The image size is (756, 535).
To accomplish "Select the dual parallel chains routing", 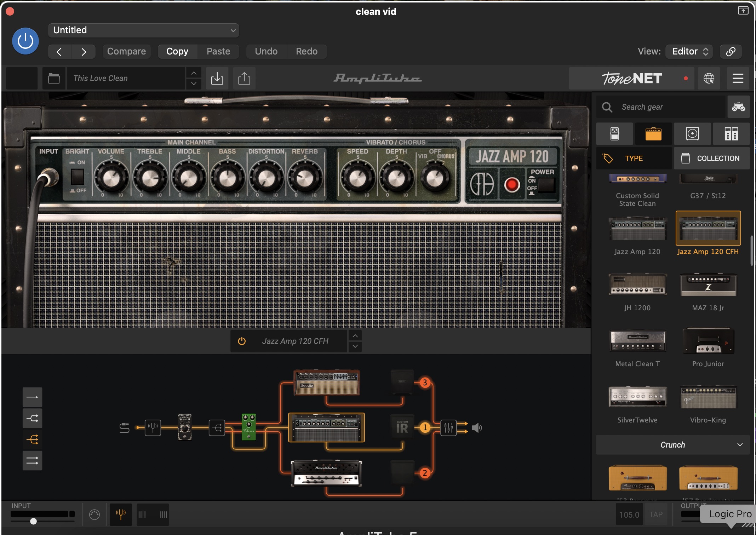I will point(32,460).
